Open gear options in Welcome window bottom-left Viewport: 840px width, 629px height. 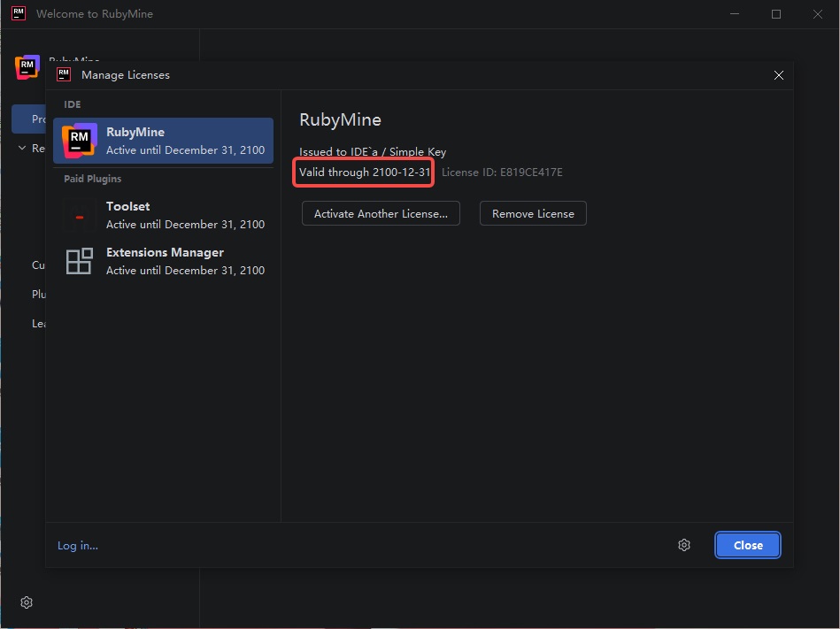tap(27, 602)
